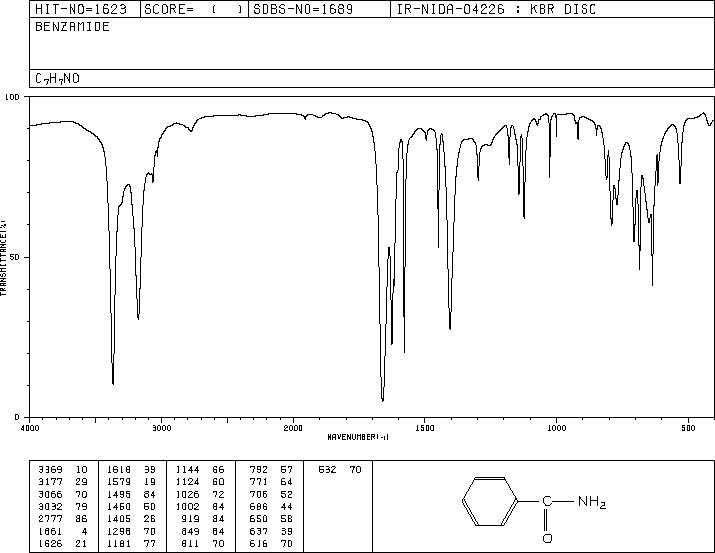Click the 0 y-axis tick label
The width and height of the screenshot is (715, 553).
click(17, 417)
